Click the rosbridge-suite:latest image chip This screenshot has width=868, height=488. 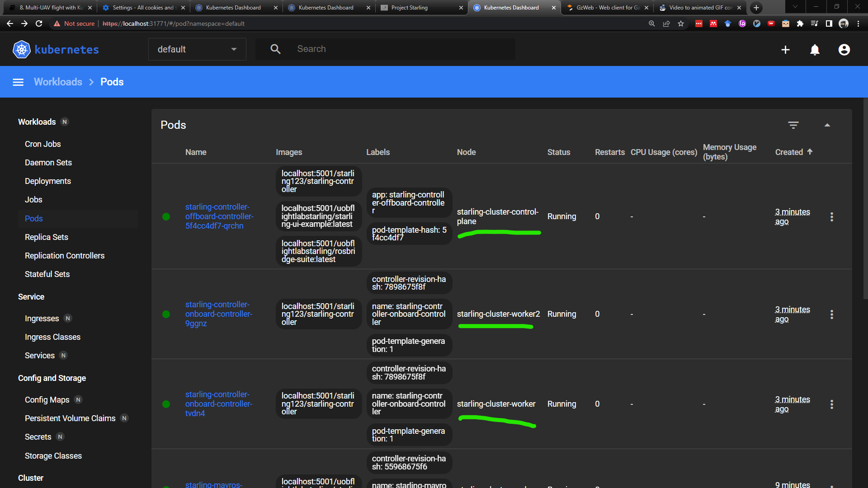(318, 251)
